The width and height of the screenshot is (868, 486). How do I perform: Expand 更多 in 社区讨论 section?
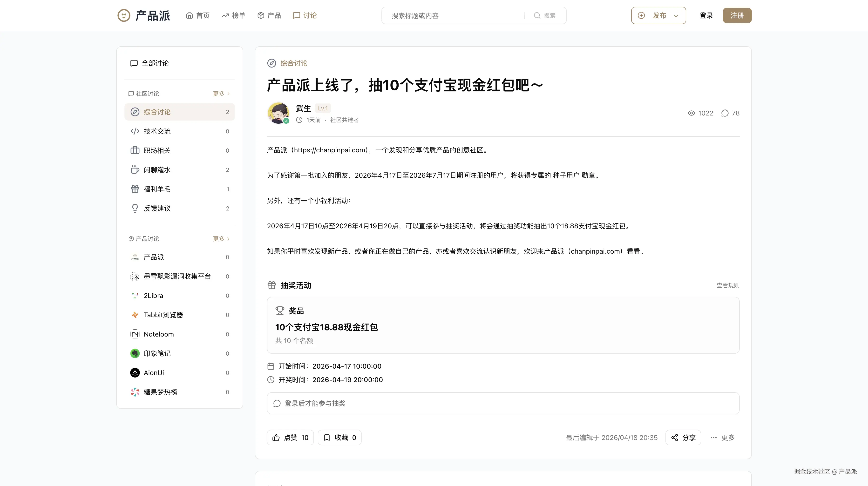[x=221, y=94]
